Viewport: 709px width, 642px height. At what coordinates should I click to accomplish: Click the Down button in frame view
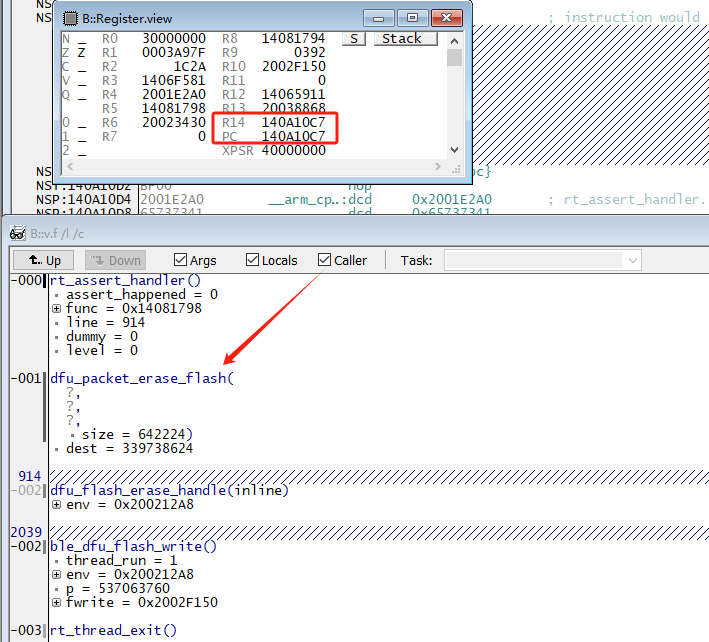(115, 260)
